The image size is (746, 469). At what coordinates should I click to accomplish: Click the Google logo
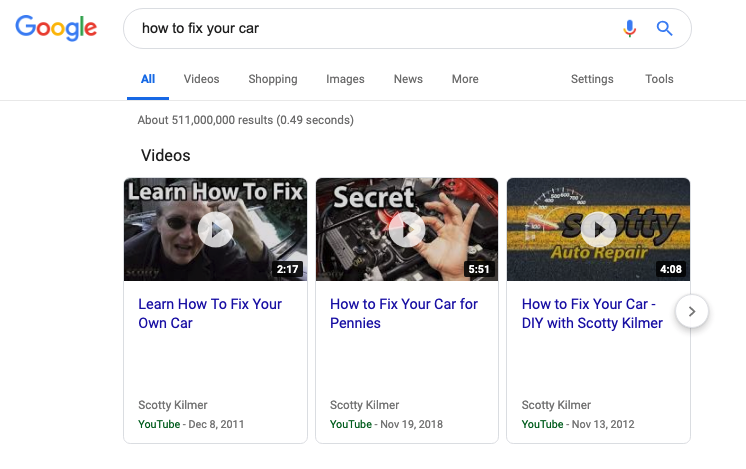coord(56,28)
